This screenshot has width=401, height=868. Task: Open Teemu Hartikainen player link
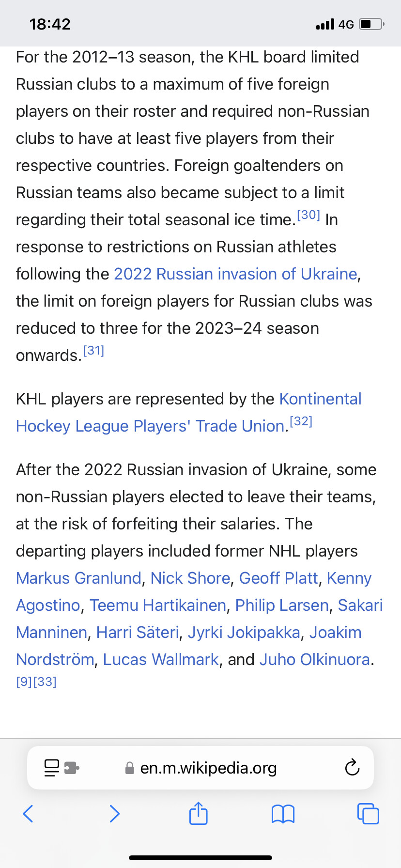(158, 605)
